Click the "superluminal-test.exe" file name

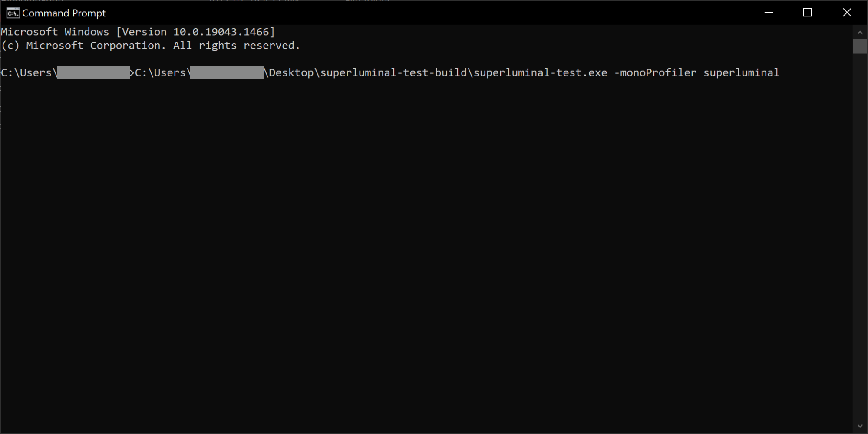click(x=540, y=73)
